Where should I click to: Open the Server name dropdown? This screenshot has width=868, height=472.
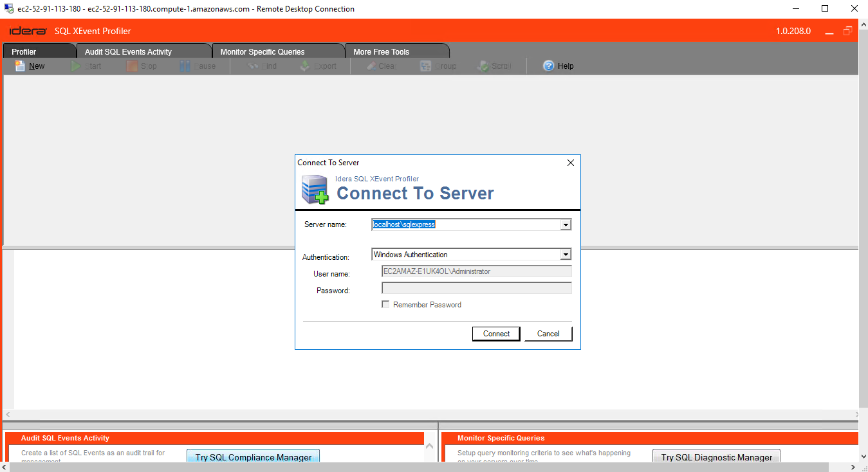click(x=566, y=224)
